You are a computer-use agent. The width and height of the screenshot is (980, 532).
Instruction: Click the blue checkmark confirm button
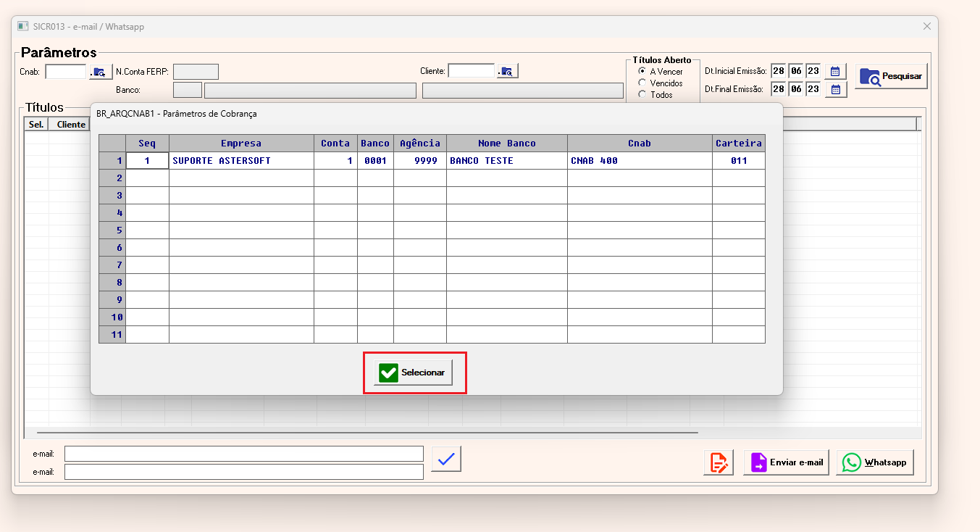pos(446,459)
